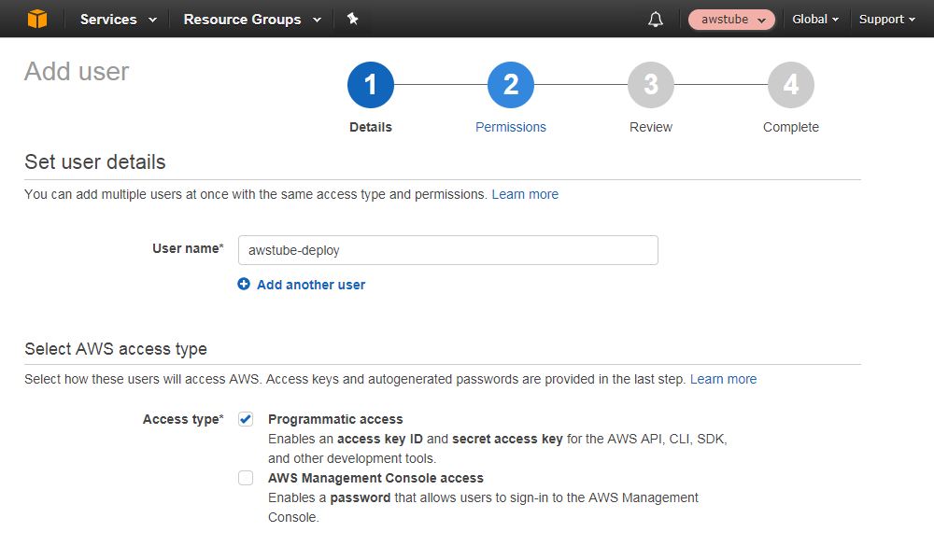The width and height of the screenshot is (934, 560).
Task: Open Learn more about access types
Action: coord(723,379)
